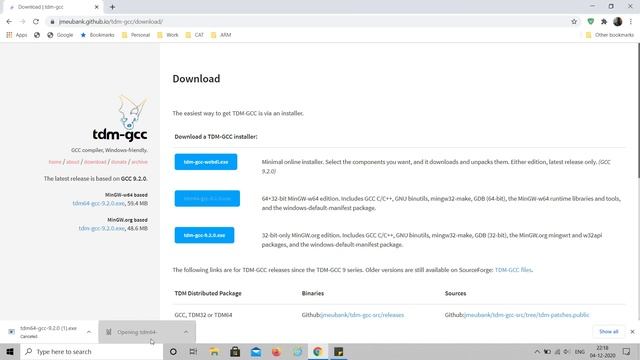The image size is (640, 360).
Task: Open the about page link
Action: click(73, 162)
